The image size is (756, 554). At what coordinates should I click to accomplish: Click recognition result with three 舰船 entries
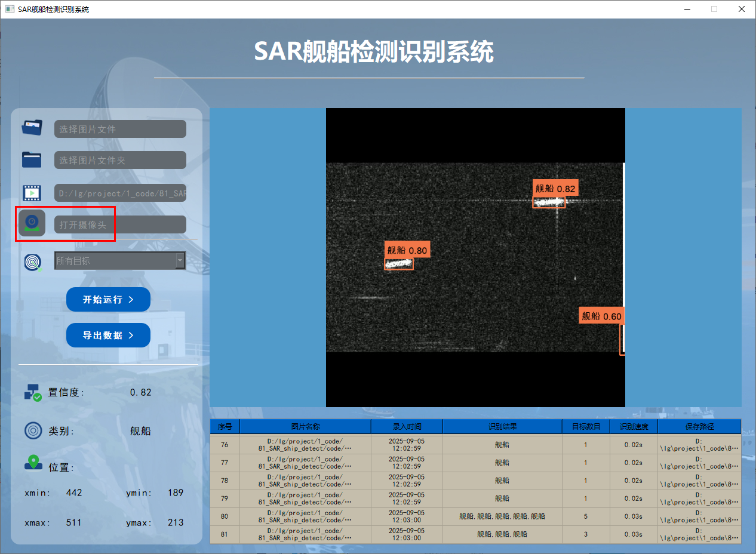pyautogui.click(x=502, y=534)
